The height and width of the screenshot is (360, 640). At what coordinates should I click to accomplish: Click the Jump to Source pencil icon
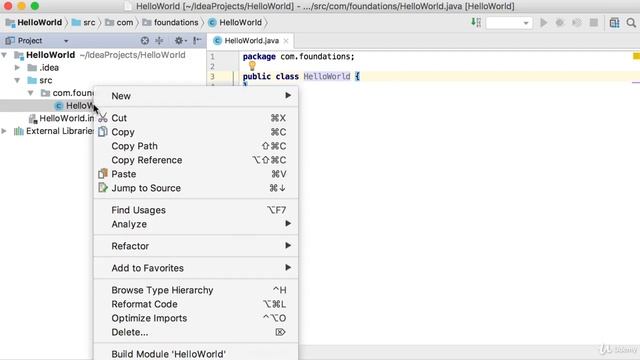pyautogui.click(x=103, y=188)
